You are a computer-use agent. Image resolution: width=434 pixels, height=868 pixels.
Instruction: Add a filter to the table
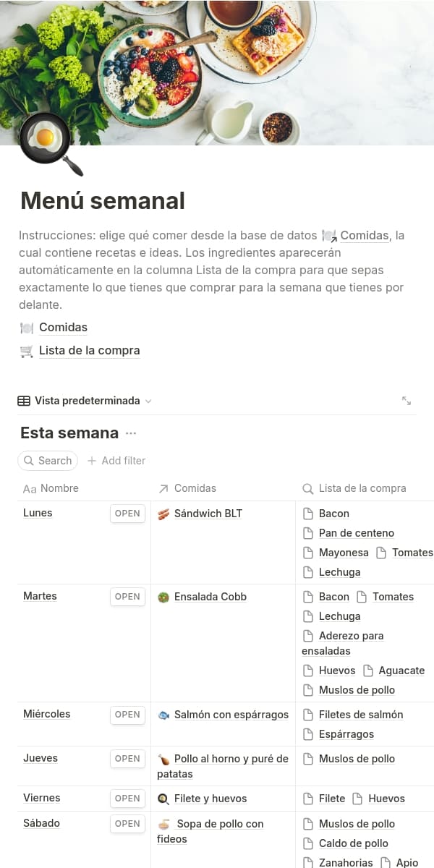[x=116, y=461]
